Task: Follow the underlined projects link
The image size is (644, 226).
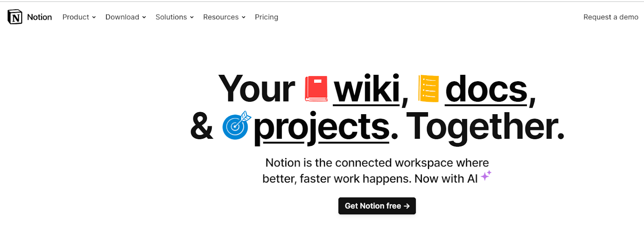Action: pyautogui.click(x=322, y=127)
